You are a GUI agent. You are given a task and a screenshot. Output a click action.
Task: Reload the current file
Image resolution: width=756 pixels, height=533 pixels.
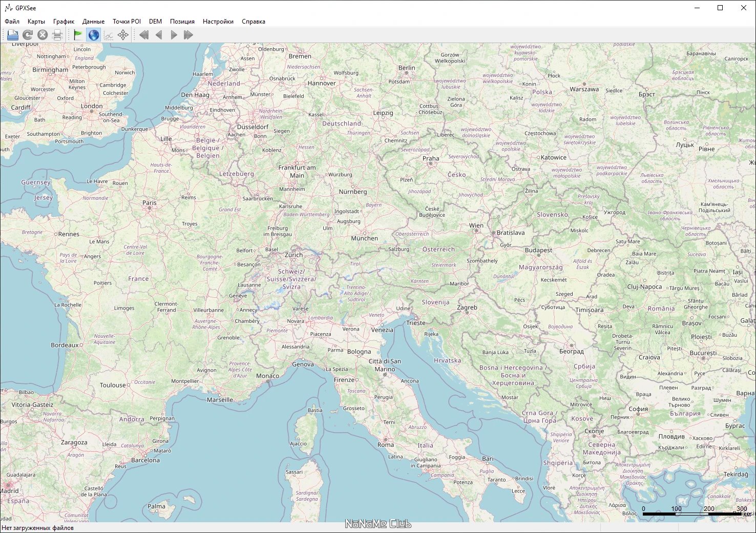pyautogui.click(x=27, y=34)
